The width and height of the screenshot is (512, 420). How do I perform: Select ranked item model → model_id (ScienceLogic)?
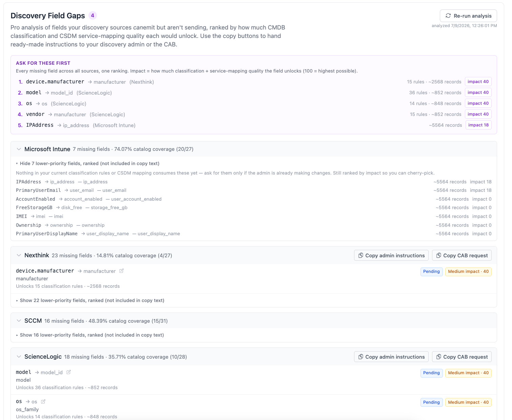[254, 93]
